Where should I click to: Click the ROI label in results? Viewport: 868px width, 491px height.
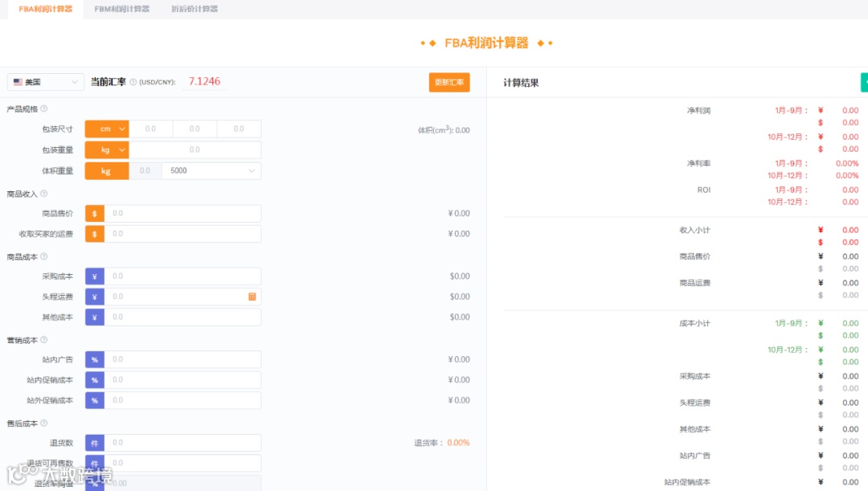[703, 190]
